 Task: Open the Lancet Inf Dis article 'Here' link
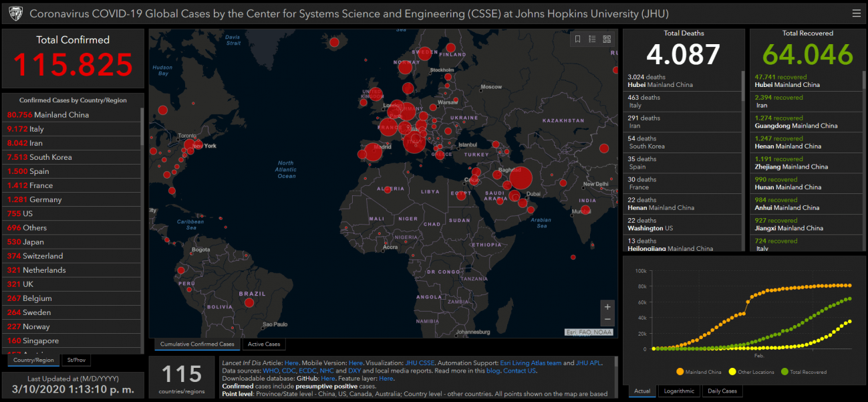(291, 363)
